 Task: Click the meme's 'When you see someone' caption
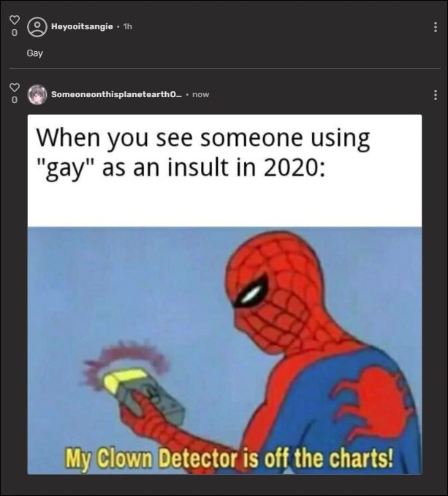pyautogui.click(x=202, y=153)
